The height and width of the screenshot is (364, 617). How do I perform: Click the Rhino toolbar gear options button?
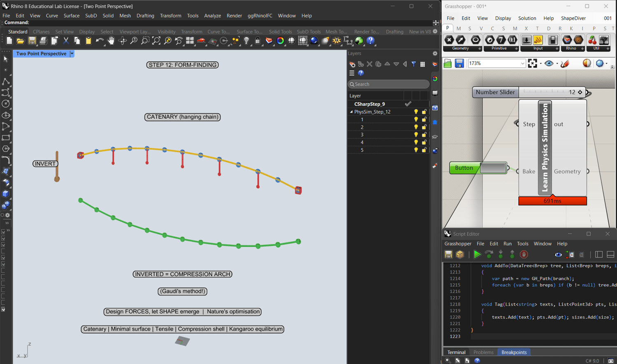point(435,32)
